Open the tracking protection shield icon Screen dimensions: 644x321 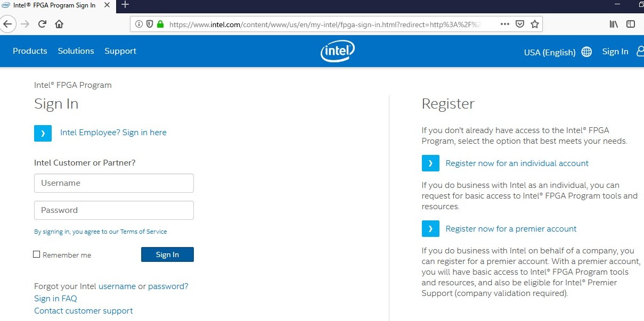(x=150, y=24)
